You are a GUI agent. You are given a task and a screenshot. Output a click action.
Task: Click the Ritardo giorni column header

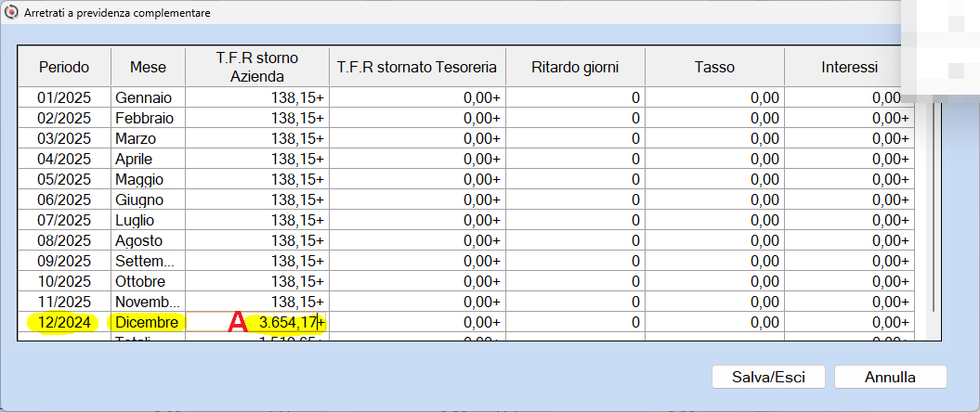click(575, 67)
